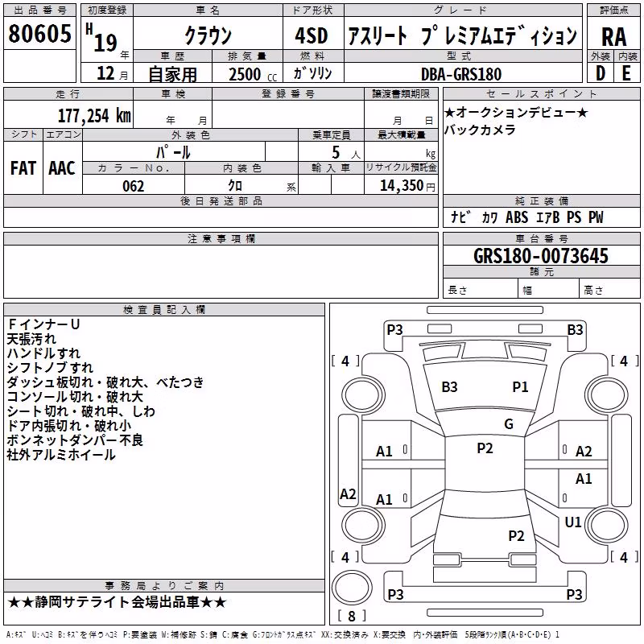Select grade アスリート プレミアムエディション
644x644 pixels.
(462, 35)
